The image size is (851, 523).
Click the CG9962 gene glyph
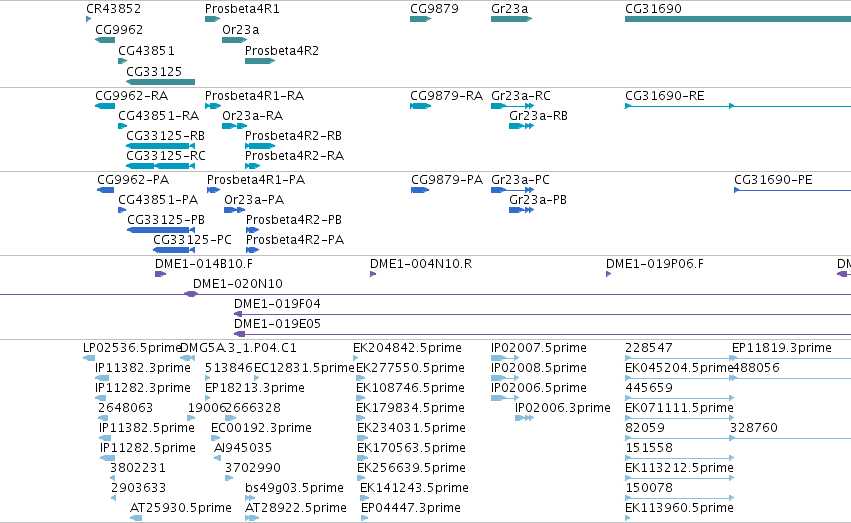[105, 40]
